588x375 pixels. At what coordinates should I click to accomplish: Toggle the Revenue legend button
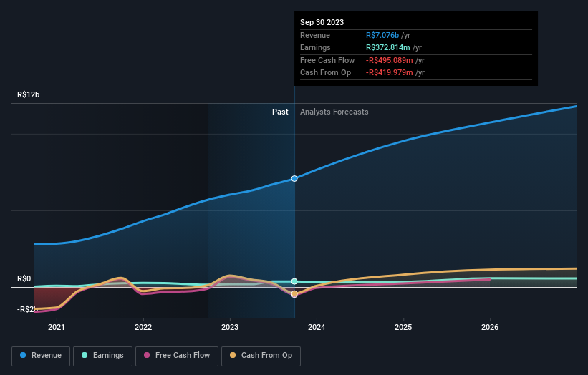[x=41, y=356]
